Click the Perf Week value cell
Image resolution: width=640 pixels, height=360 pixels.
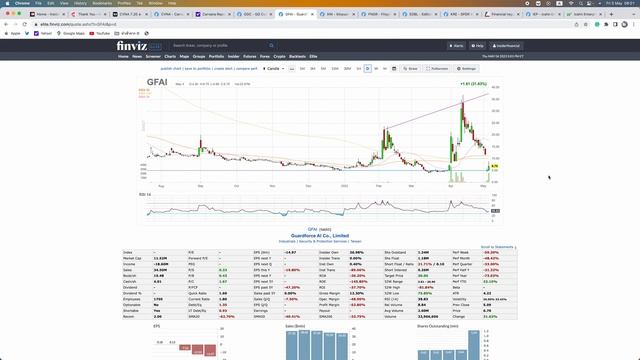coord(491,253)
